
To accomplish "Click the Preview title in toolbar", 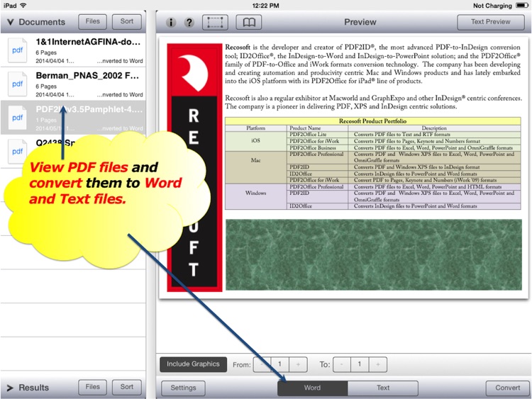I will (360, 22).
